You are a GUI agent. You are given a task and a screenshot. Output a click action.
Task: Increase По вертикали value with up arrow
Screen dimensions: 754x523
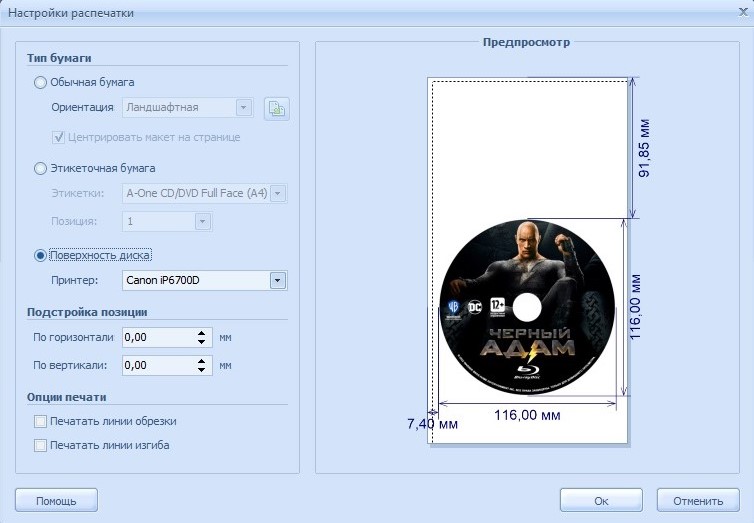tap(201, 361)
